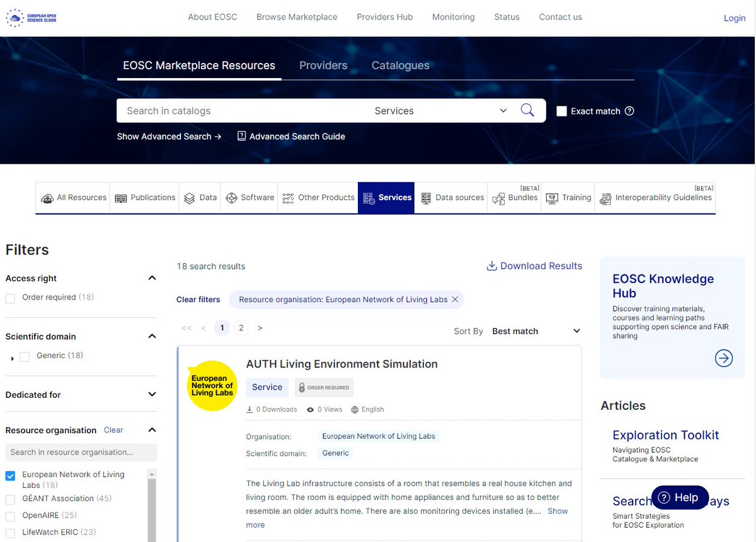The image size is (756, 542).
Task: Check the GÉANT Association filter
Action: pos(10,499)
